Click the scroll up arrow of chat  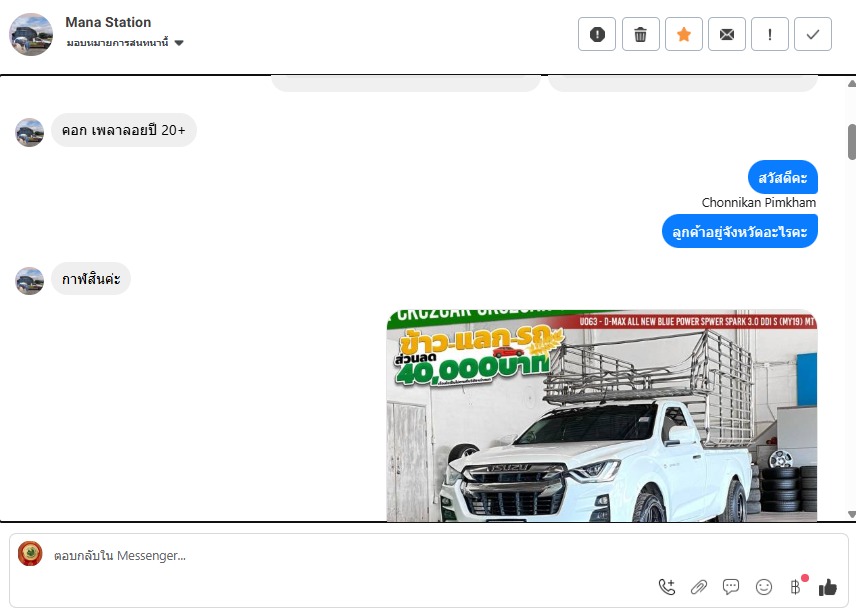(852, 84)
